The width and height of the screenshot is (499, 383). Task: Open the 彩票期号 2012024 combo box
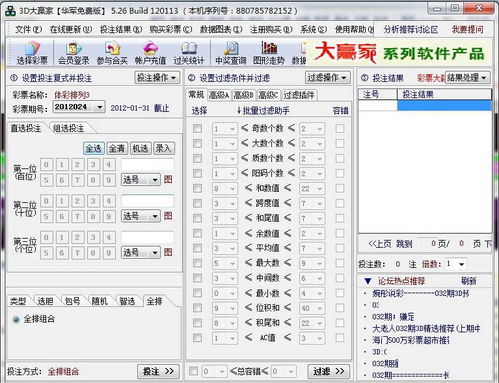79,107
